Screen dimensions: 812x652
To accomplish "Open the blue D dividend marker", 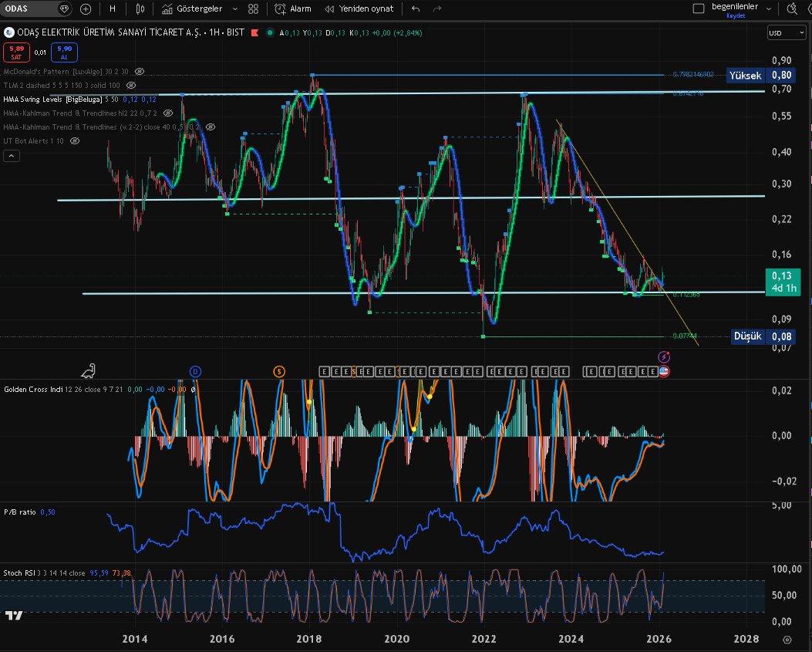I will [x=195, y=372].
